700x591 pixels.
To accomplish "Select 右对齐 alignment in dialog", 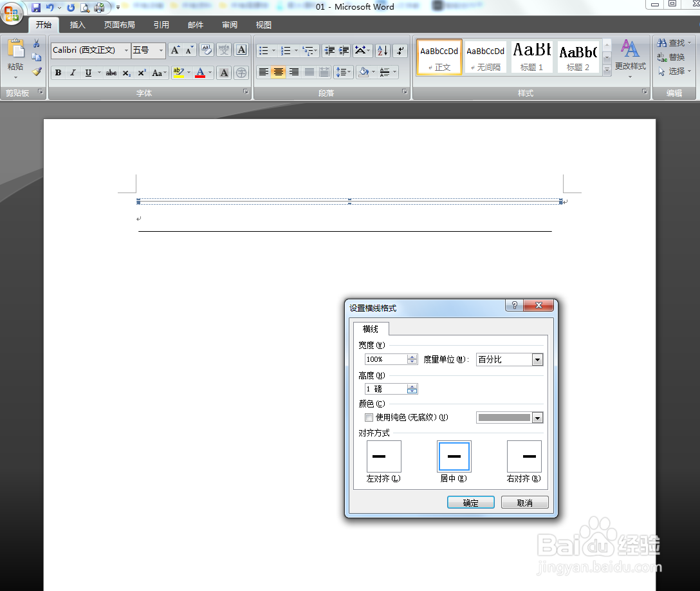I will coord(524,456).
